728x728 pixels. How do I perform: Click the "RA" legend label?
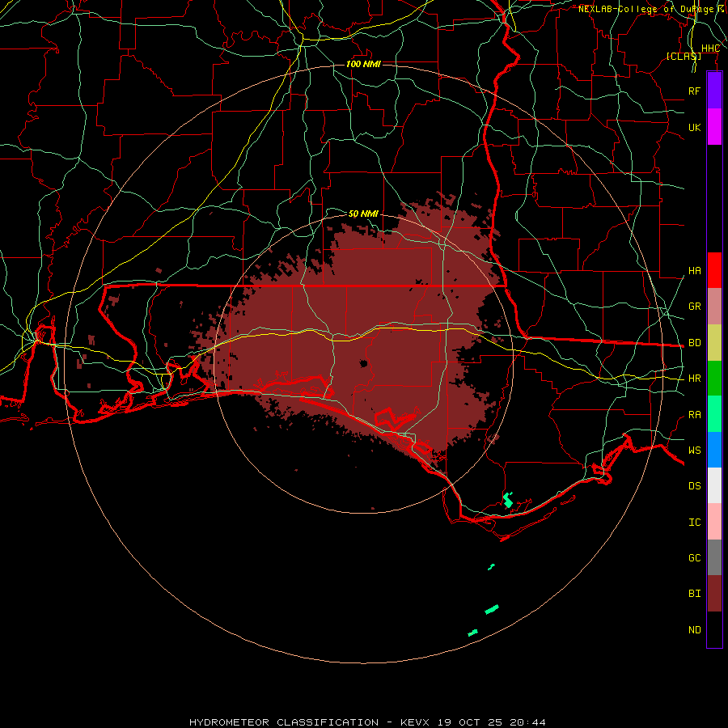[694, 415]
